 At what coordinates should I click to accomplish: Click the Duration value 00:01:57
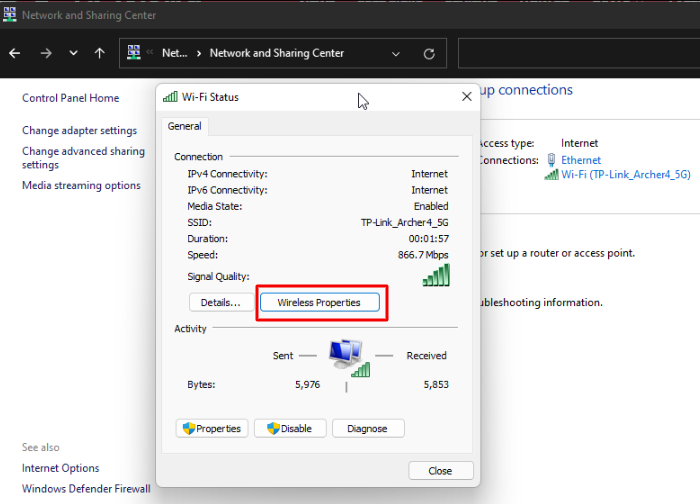pos(429,238)
